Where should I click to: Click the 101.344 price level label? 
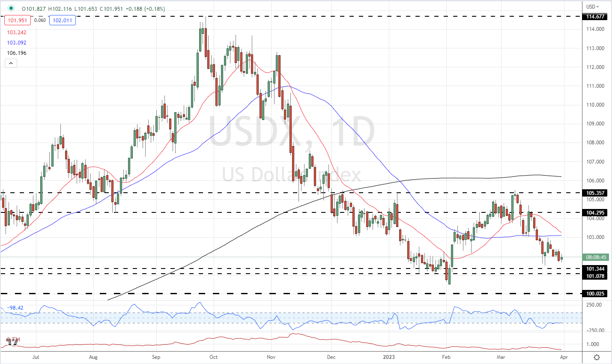pyautogui.click(x=595, y=269)
